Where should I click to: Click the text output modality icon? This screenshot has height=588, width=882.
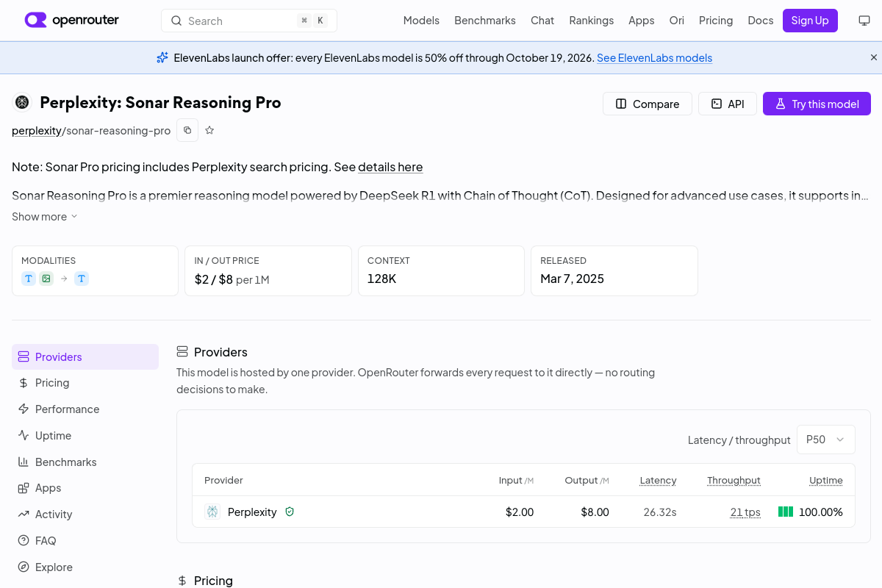82,279
